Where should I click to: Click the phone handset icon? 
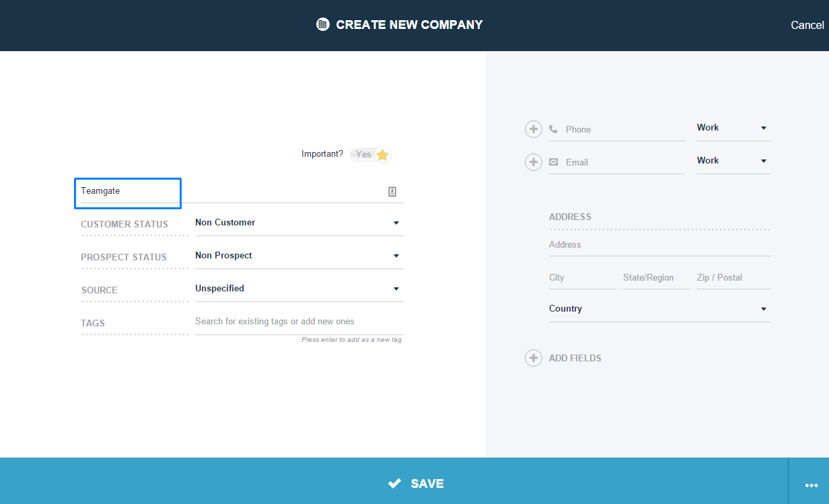(x=554, y=129)
